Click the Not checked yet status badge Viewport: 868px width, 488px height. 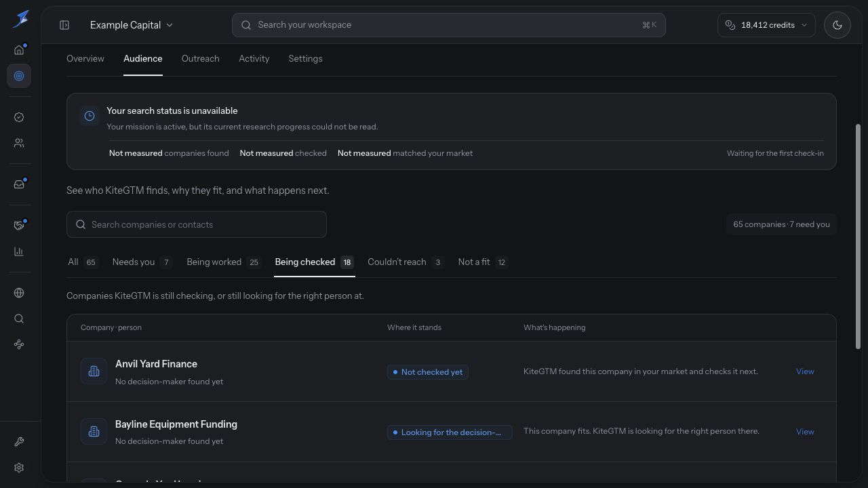coord(427,372)
